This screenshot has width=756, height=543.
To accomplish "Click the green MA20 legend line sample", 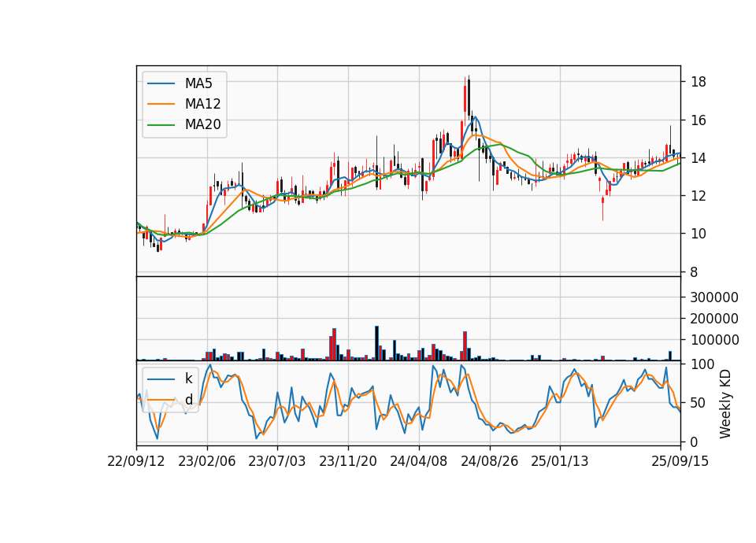I will (x=161, y=124).
